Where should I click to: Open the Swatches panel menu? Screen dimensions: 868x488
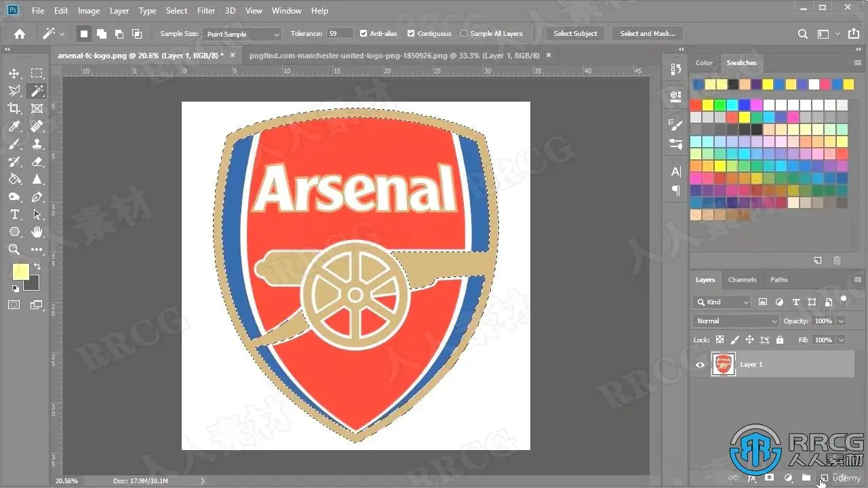(858, 62)
